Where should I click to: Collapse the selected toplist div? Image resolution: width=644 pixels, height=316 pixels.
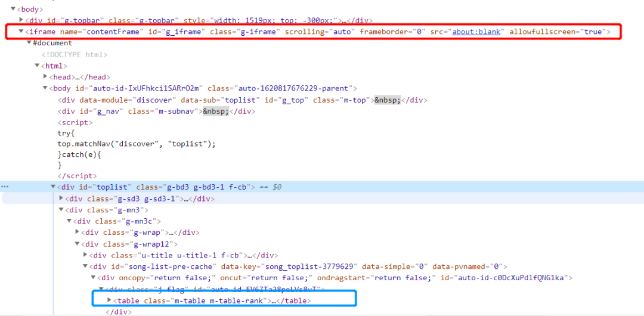point(53,187)
